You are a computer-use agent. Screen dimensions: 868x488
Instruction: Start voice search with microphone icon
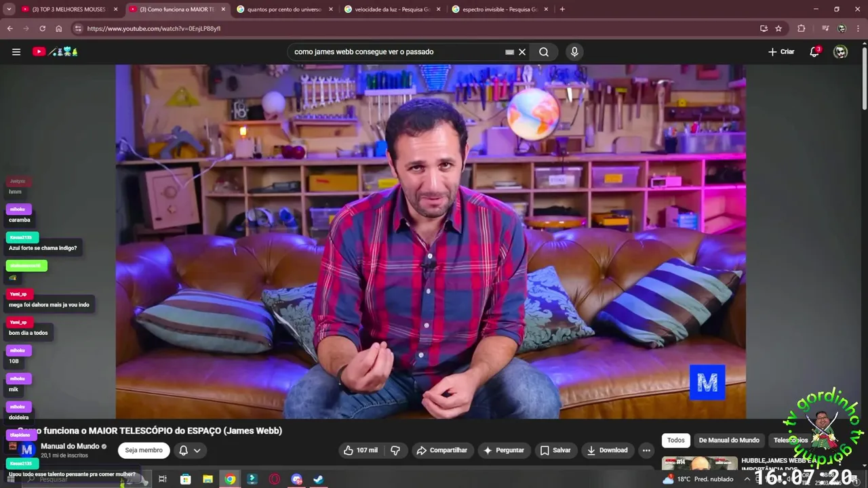(x=574, y=52)
